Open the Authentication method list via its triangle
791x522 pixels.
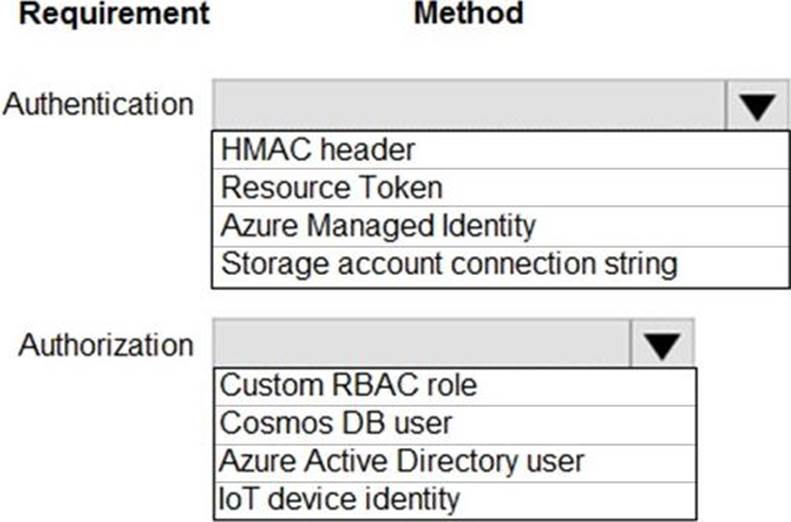point(758,106)
